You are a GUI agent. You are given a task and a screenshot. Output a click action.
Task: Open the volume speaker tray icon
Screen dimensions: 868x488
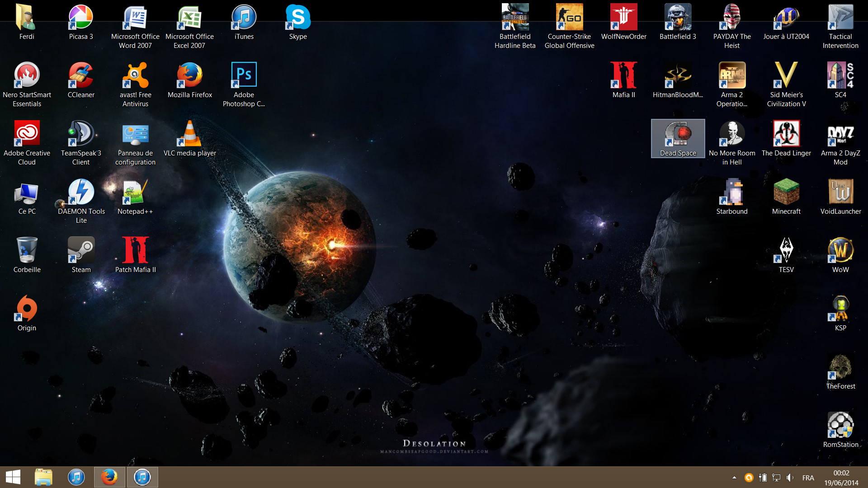[x=790, y=478]
